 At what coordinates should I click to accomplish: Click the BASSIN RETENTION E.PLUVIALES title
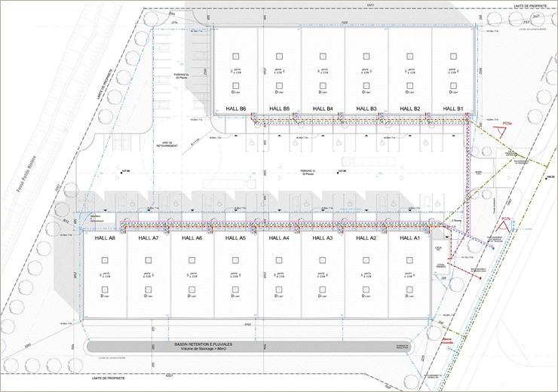[203, 345]
